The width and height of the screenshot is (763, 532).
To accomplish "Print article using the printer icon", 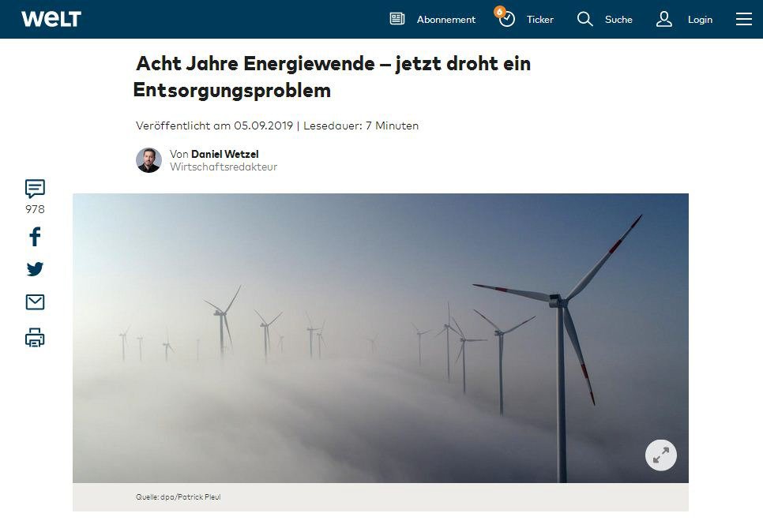I will click(35, 338).
